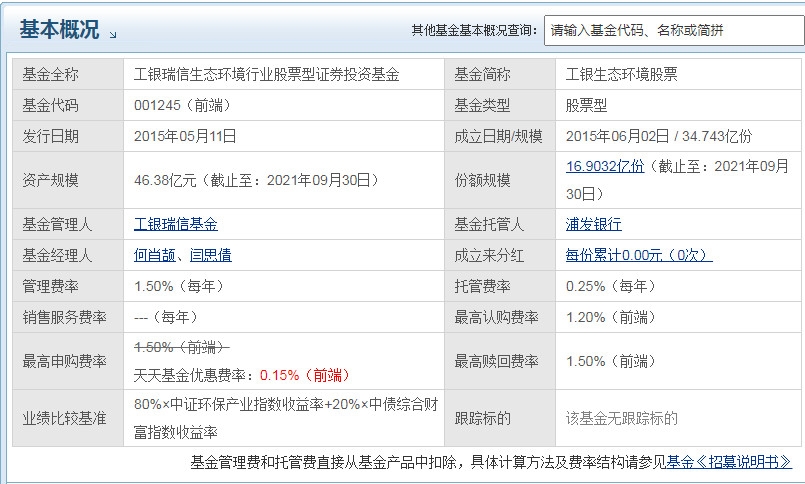Select the 资产规模 label
The image size is (805, 484).
[50, 180]
